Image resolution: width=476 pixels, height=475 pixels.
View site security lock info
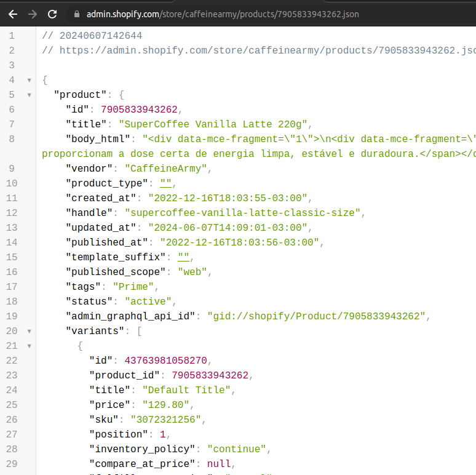pos(77,14)
